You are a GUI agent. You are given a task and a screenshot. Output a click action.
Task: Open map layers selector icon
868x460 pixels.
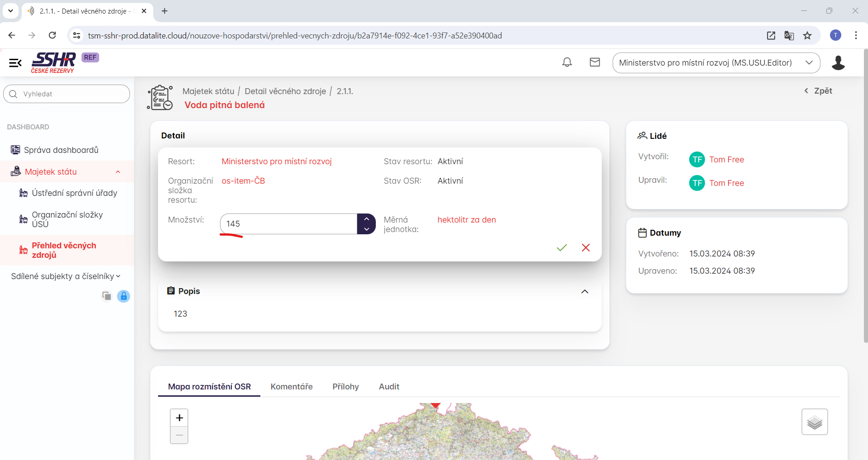click(814, 422)
